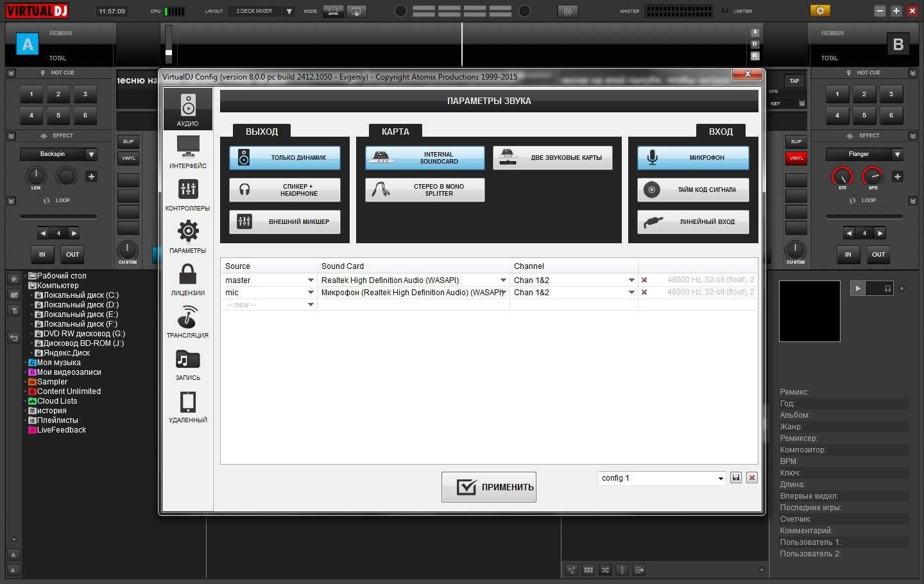Click the waveform display icon in top bar
The image size is (924, 584).
click(x=567, y=11)
